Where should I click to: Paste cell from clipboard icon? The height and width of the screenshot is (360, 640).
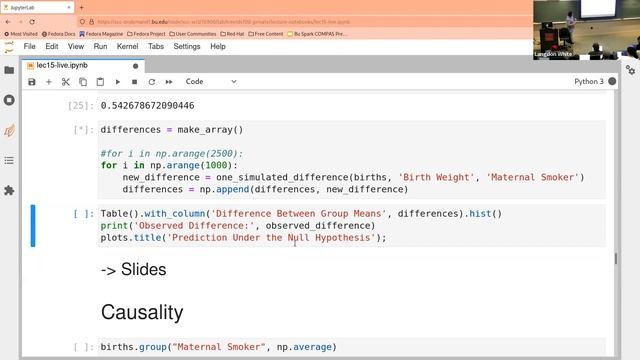(100, 82)
